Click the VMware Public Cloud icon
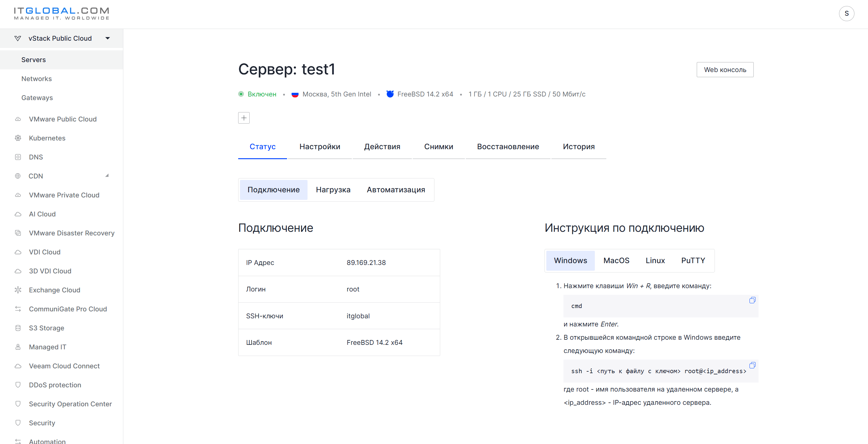868x444 pixels. (x=18, y=119)
